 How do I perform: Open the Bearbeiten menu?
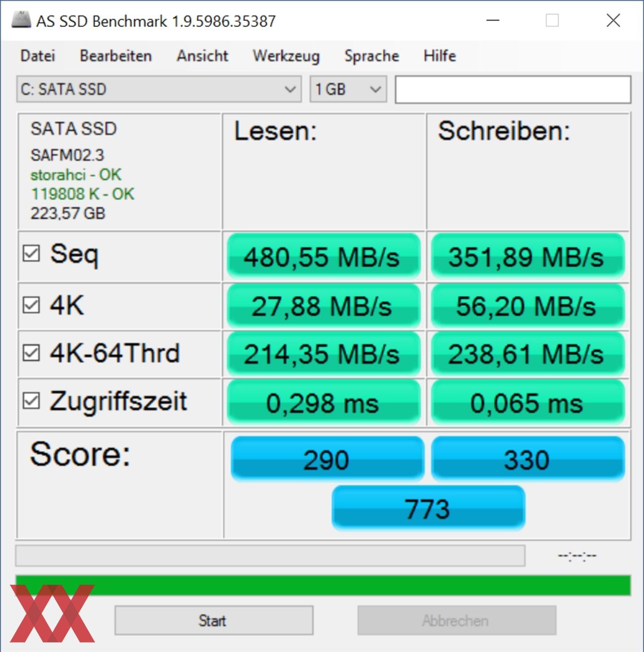click(x=116, y=56)
